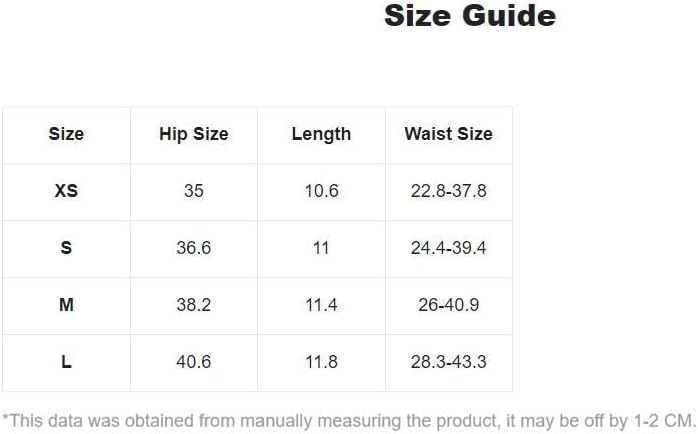Click the Hip Size column header

coord(193,134)
